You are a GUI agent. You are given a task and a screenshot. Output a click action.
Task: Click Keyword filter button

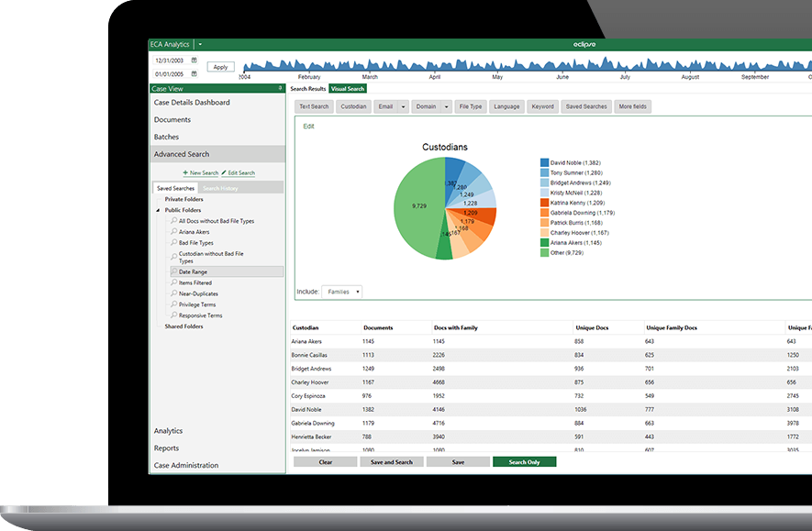543,106
